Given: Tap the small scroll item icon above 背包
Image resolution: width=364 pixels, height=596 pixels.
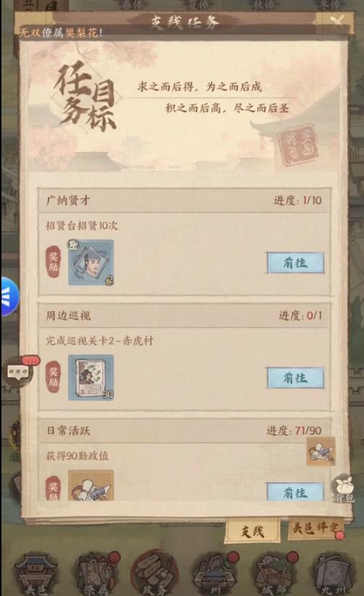Looking at the screenshot, I should click(320, 452).
